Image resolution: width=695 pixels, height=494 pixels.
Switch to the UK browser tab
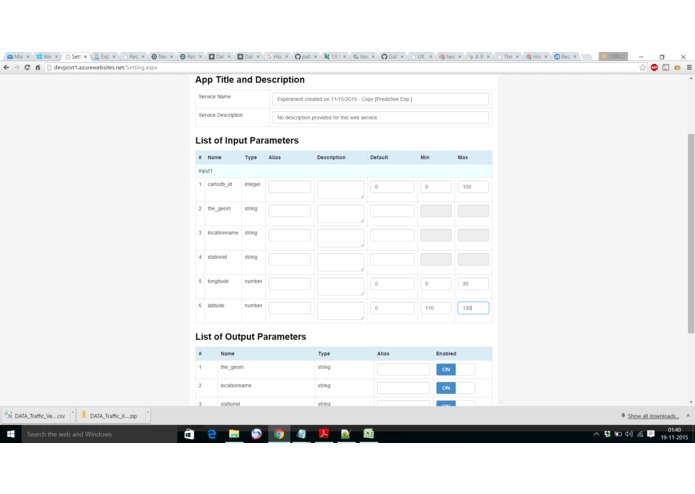[x=420, y=57]
